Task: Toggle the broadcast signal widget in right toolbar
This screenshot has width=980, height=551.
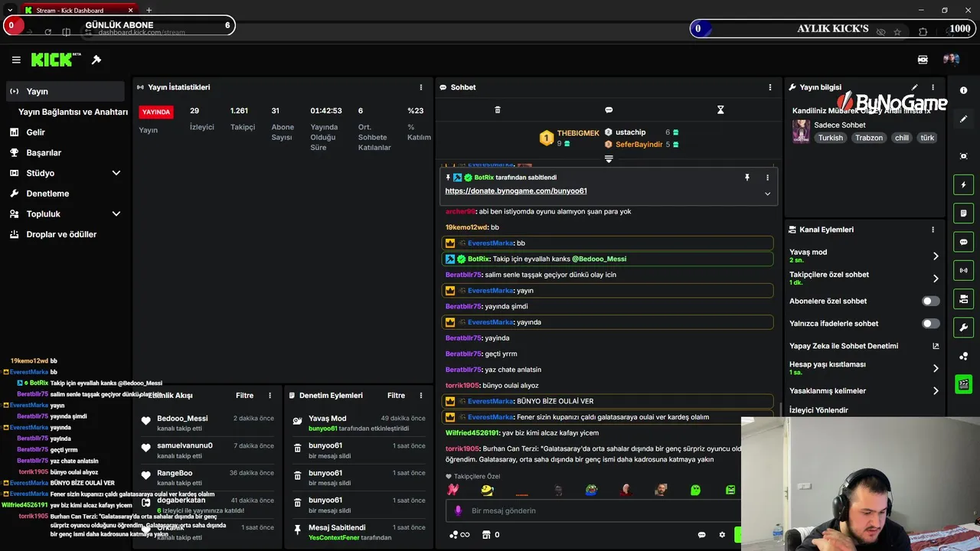Action: (x=963, y=270)
